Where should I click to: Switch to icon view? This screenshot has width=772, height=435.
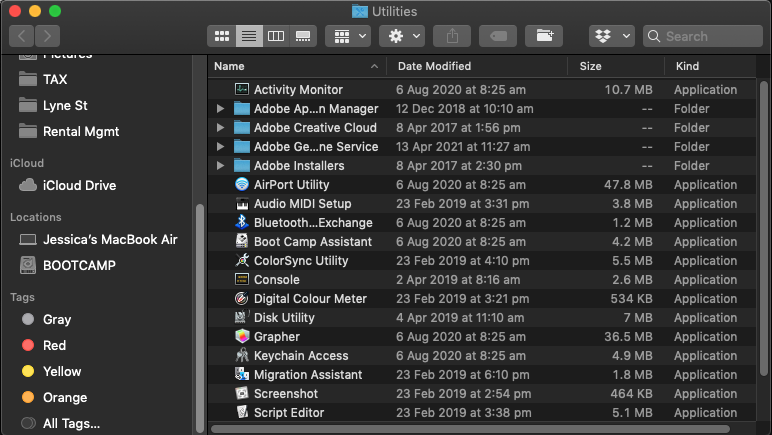tap(222, 36)
